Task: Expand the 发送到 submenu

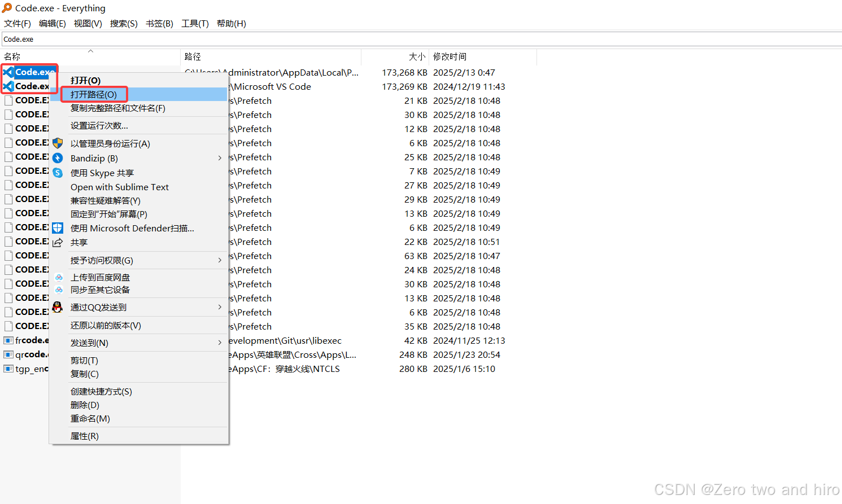Action: point(220,343)
